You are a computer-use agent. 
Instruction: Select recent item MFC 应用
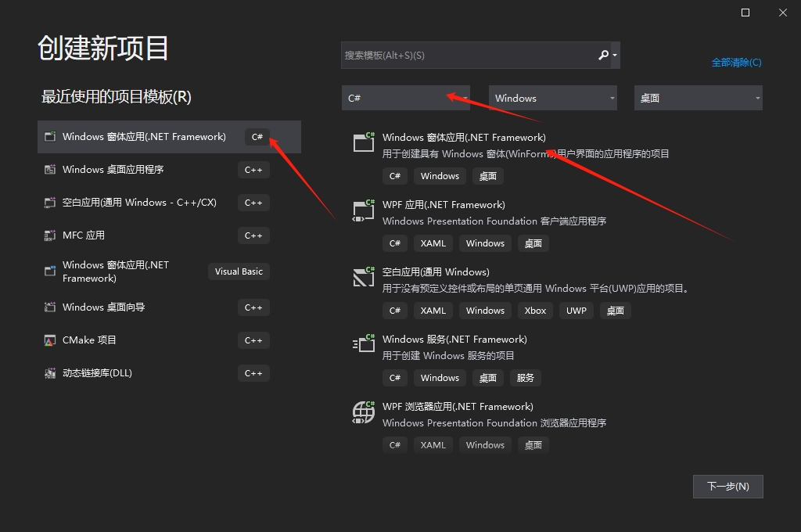pos(169,235)
